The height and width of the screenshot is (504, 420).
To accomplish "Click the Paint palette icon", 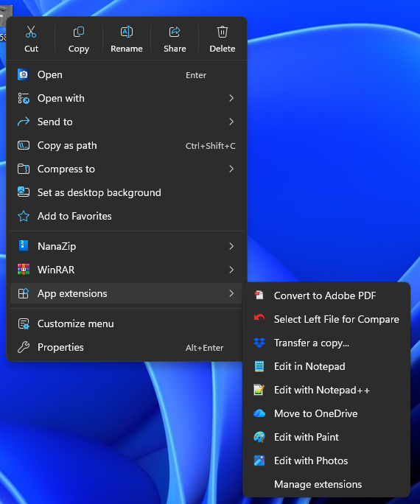I will click(x=259, y=437).
